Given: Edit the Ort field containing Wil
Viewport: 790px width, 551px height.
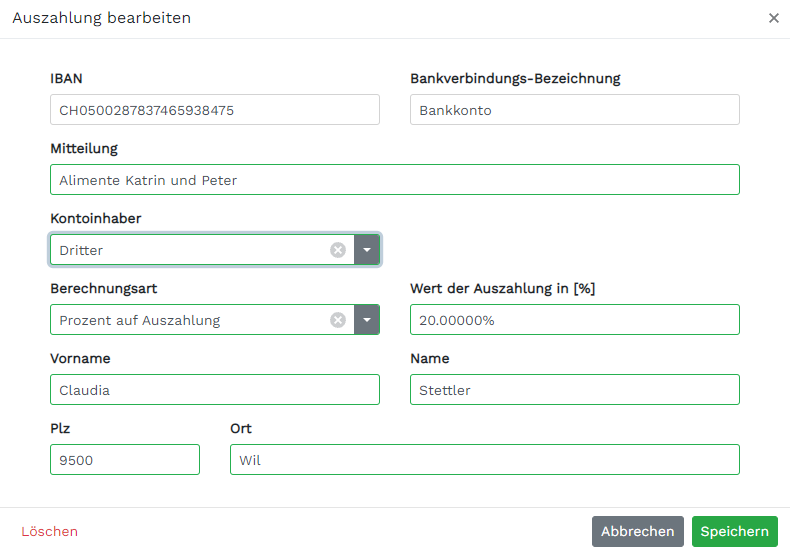Looking at the screenshot, I should [485, 460].
